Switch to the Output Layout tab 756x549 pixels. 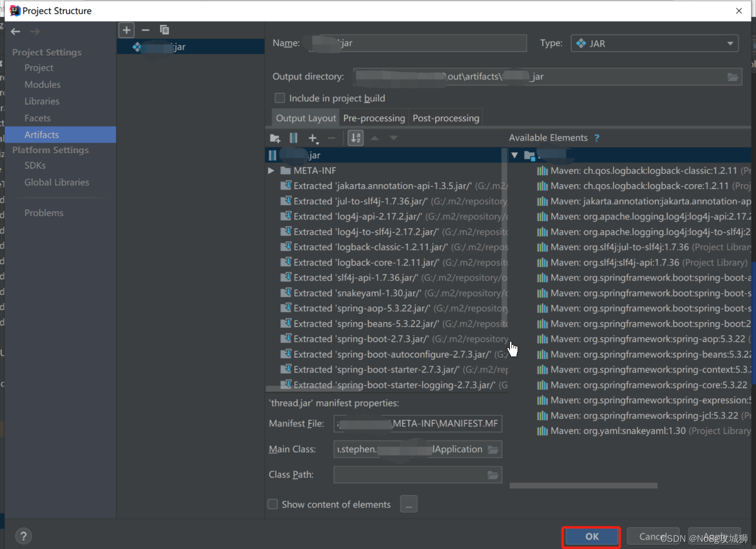coord(306,118)
